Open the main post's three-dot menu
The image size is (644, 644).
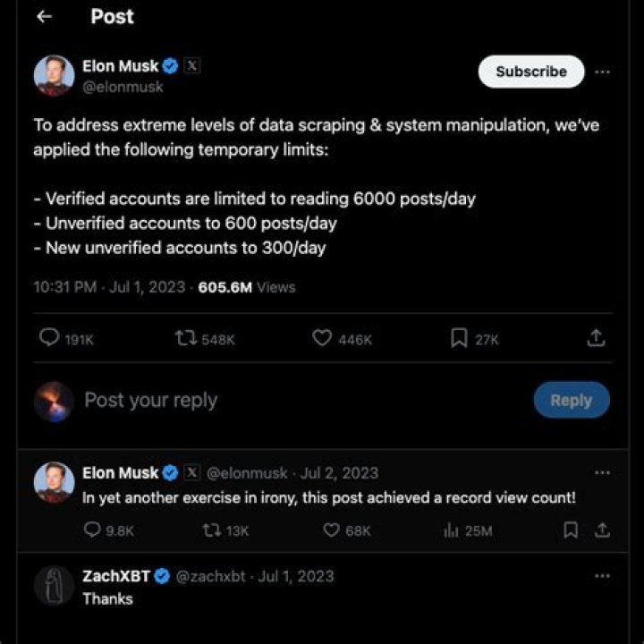click(603, 72)
